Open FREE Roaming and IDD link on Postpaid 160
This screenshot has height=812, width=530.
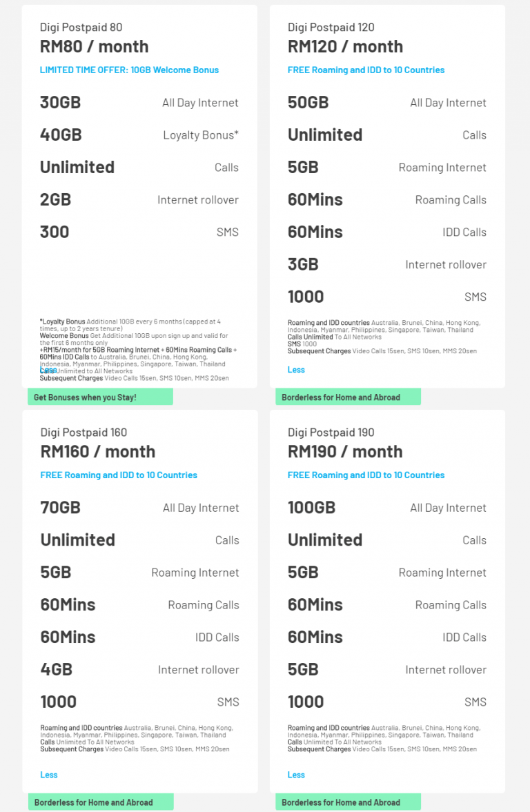point(119,475)
